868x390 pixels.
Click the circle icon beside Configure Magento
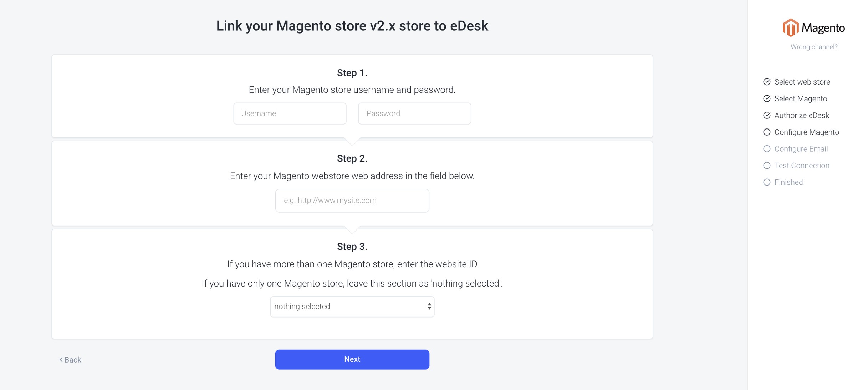[767, 132]
